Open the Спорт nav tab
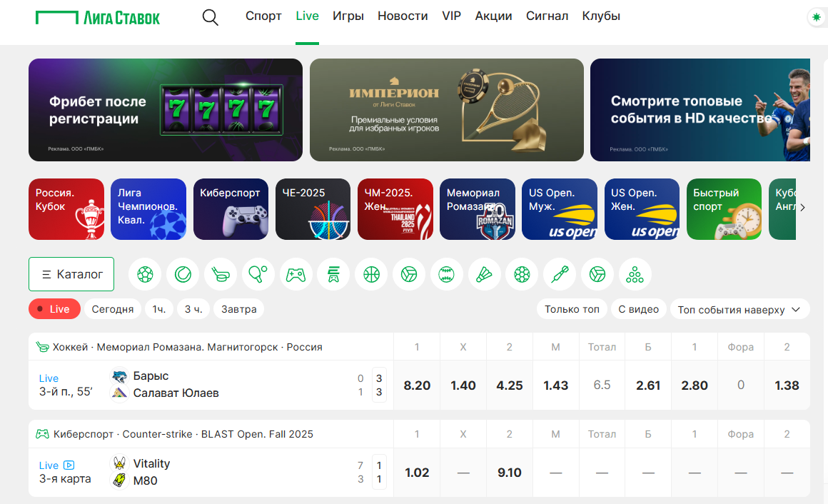This screenshot has width=828, height=504. point(263,16)
